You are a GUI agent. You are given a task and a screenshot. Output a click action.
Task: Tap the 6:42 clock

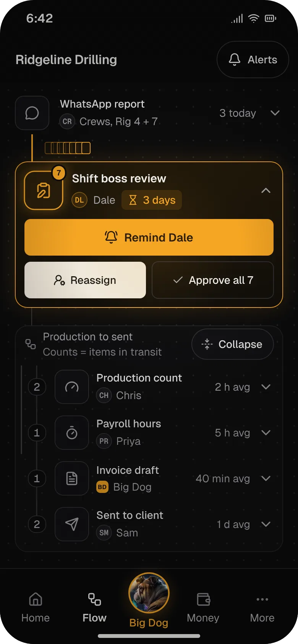pos(40,18)
